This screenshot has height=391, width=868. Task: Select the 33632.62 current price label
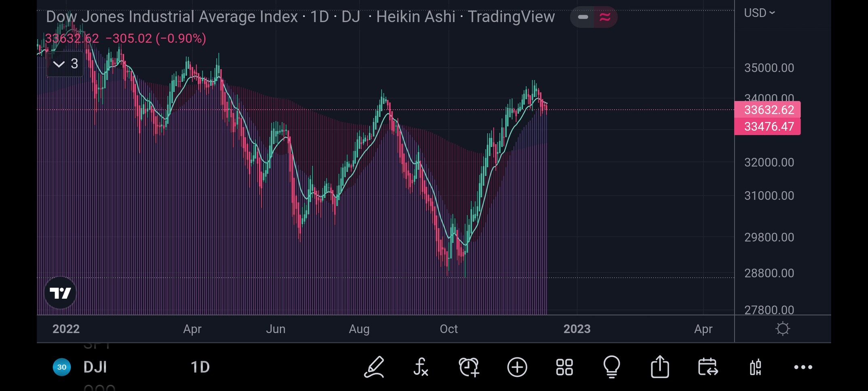(767, 110)
